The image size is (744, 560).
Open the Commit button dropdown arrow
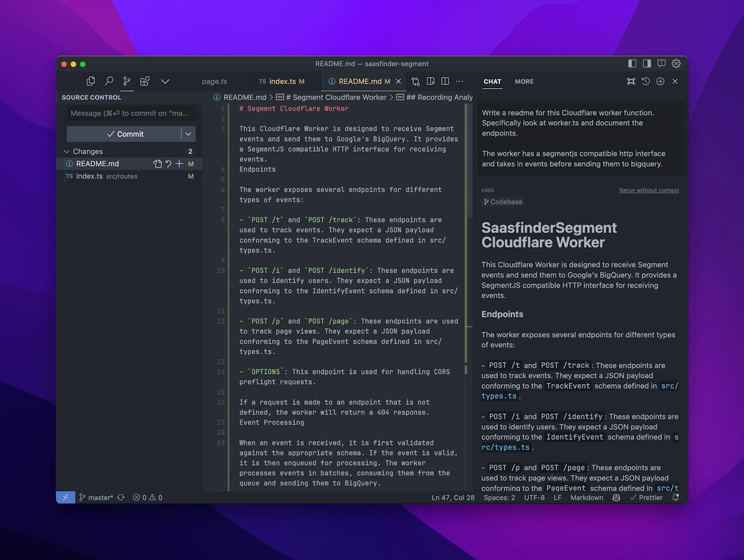click(x=188, y=134)
